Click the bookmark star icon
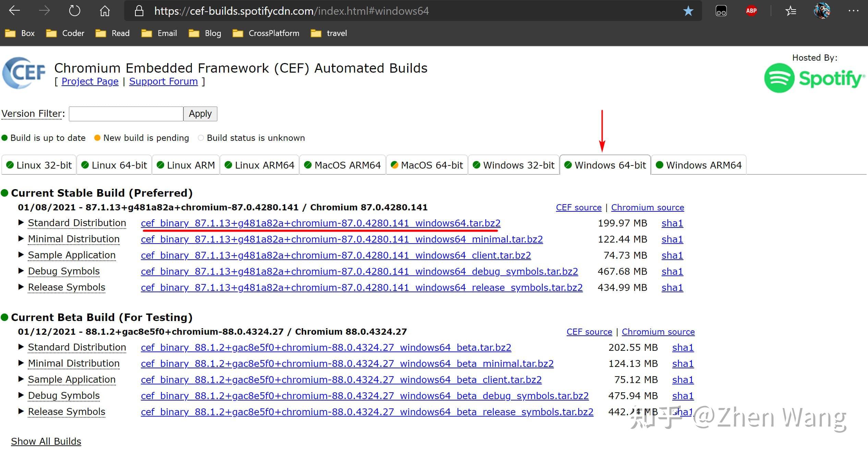 point(689,10)
